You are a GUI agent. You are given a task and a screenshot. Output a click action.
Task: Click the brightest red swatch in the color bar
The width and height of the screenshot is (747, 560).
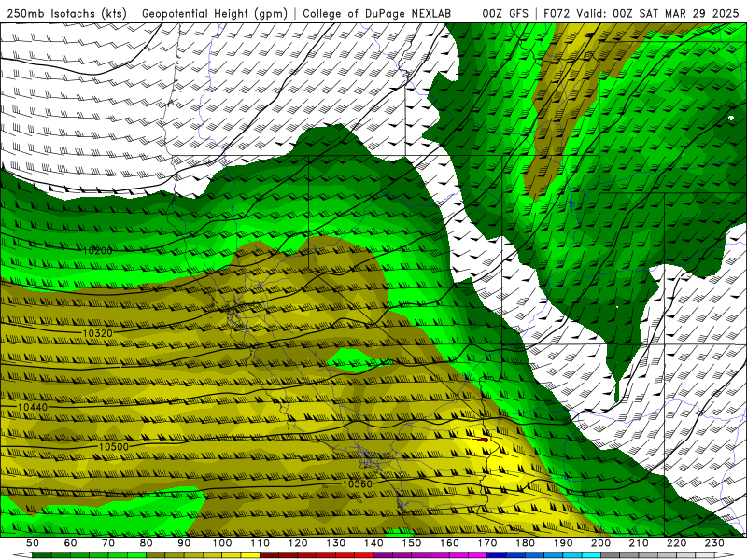coord(364,555)
